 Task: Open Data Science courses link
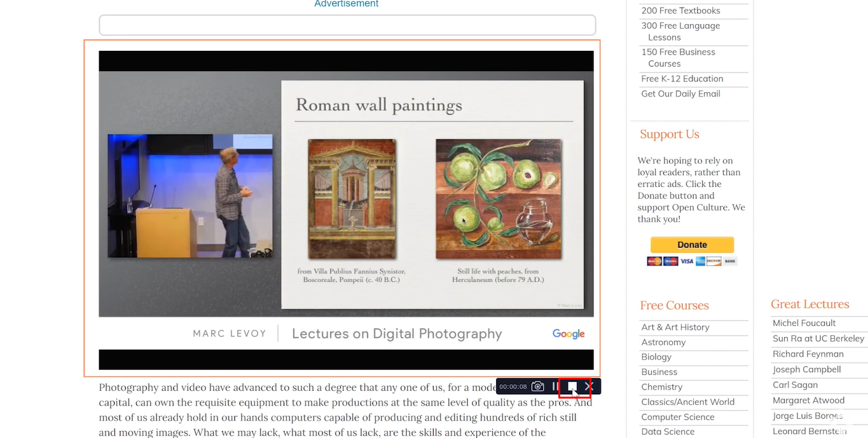[668, 432]
